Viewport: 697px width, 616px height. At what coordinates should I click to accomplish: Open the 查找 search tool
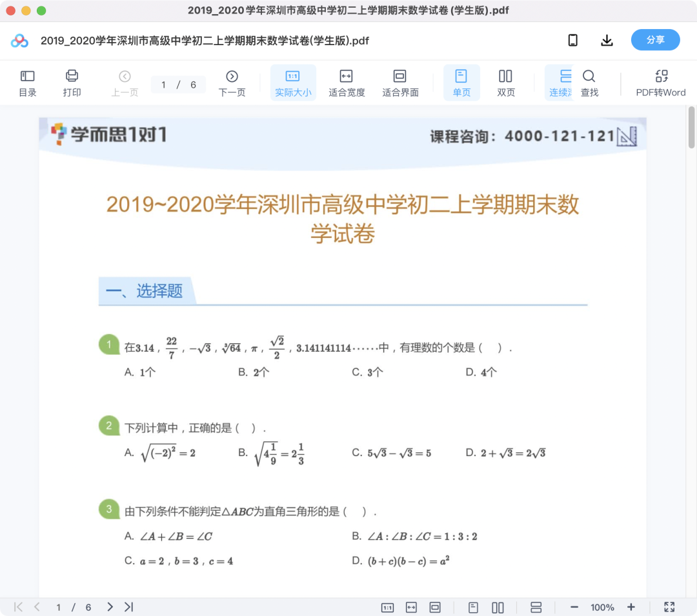589,83
